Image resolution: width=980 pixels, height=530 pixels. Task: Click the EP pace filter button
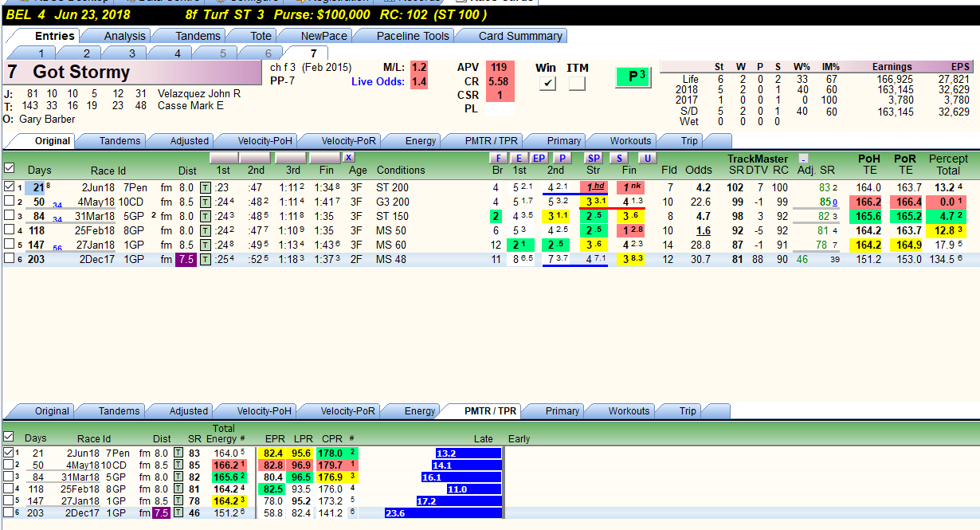(539, 158)
